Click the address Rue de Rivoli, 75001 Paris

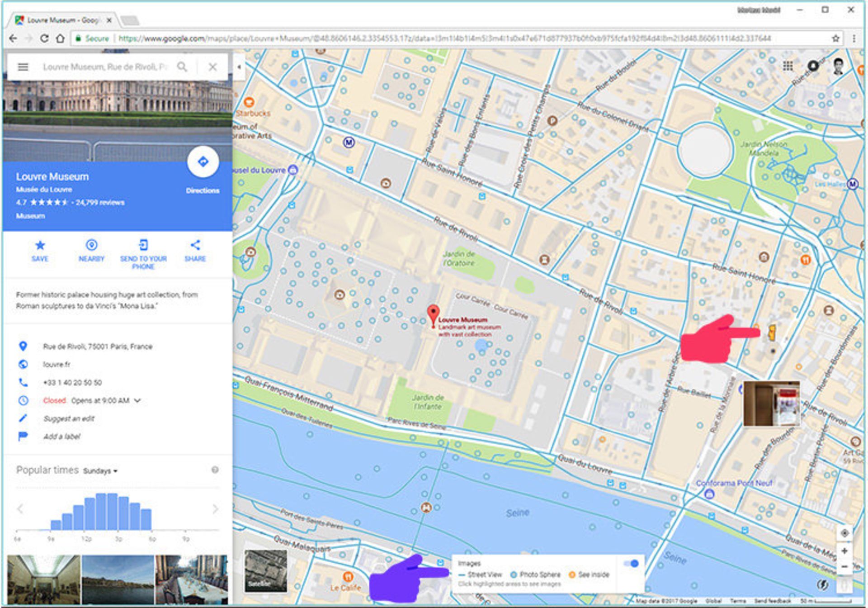98,347
